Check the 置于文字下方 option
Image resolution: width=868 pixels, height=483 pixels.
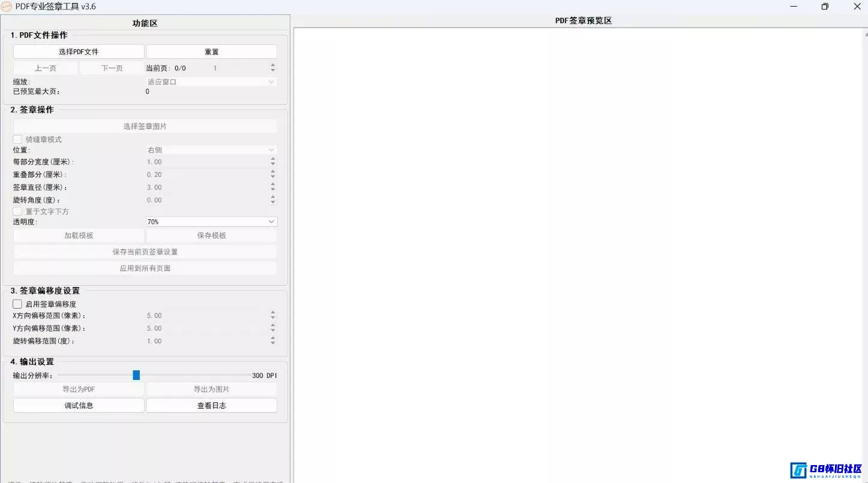point(17,211)
